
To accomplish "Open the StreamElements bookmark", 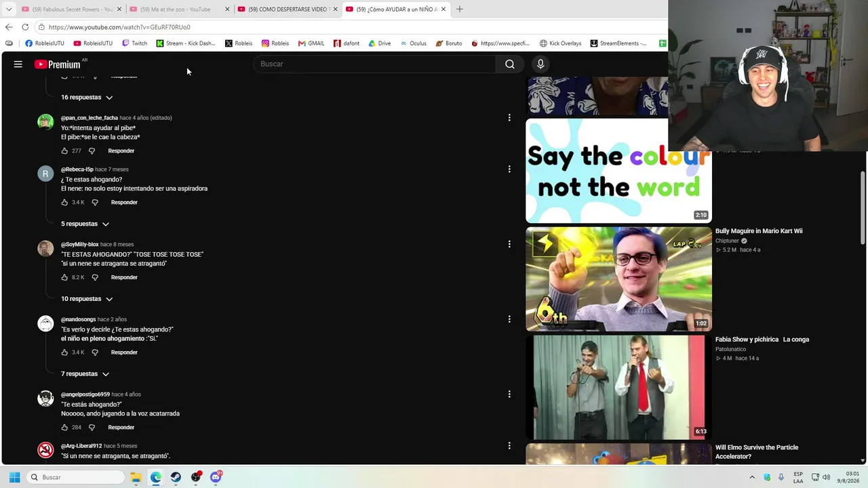I will click(x=618, y=43).
